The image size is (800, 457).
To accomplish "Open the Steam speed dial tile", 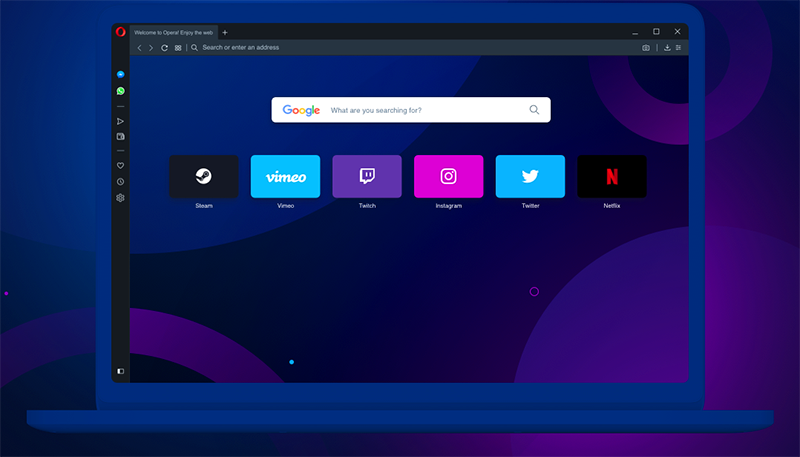I will click(x=204, y=176).
